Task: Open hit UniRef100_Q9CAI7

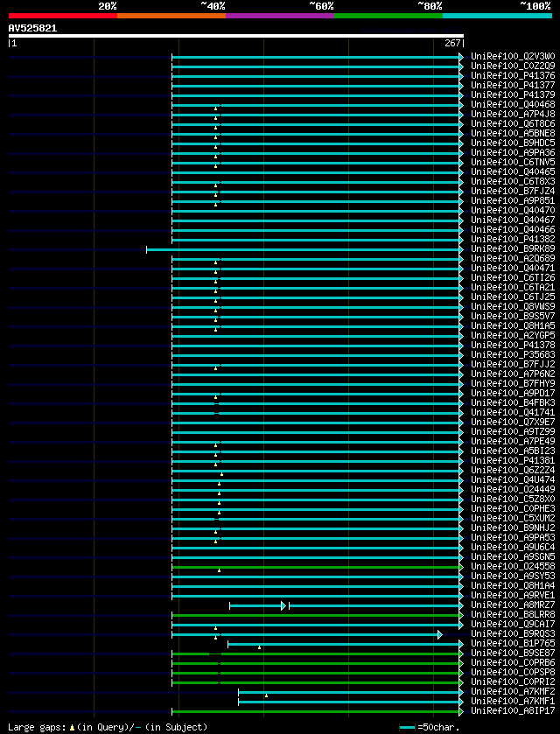Action: [x=513, y=624]
